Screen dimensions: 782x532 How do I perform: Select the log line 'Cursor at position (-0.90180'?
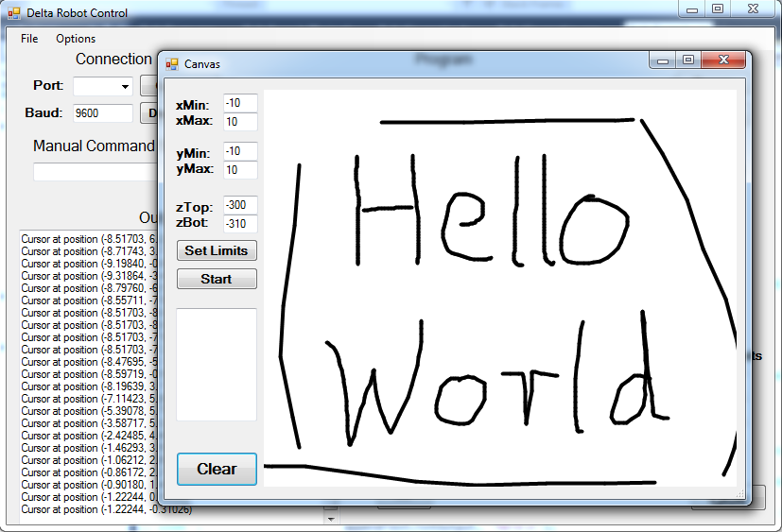(x=90, y=485)
